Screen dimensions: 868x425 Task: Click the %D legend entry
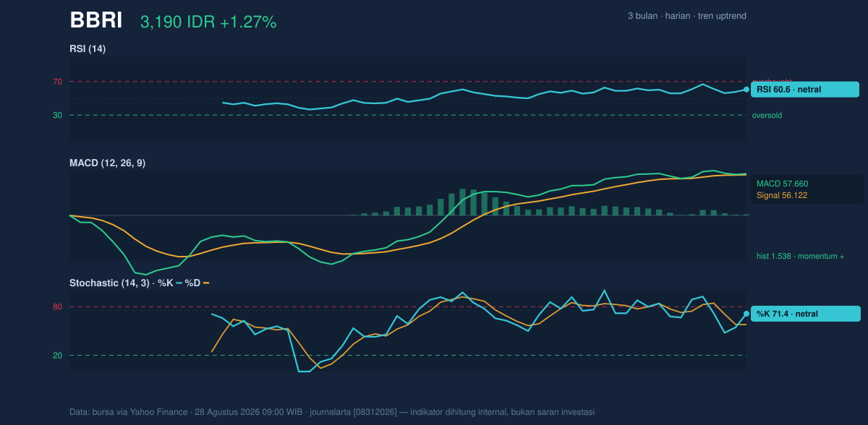coord(197,283)
